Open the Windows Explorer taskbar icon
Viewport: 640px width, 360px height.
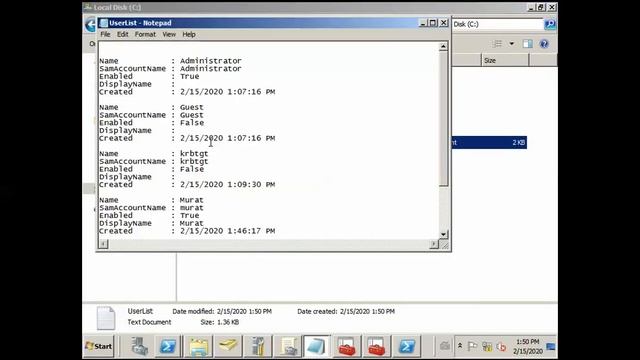[198, 346]
